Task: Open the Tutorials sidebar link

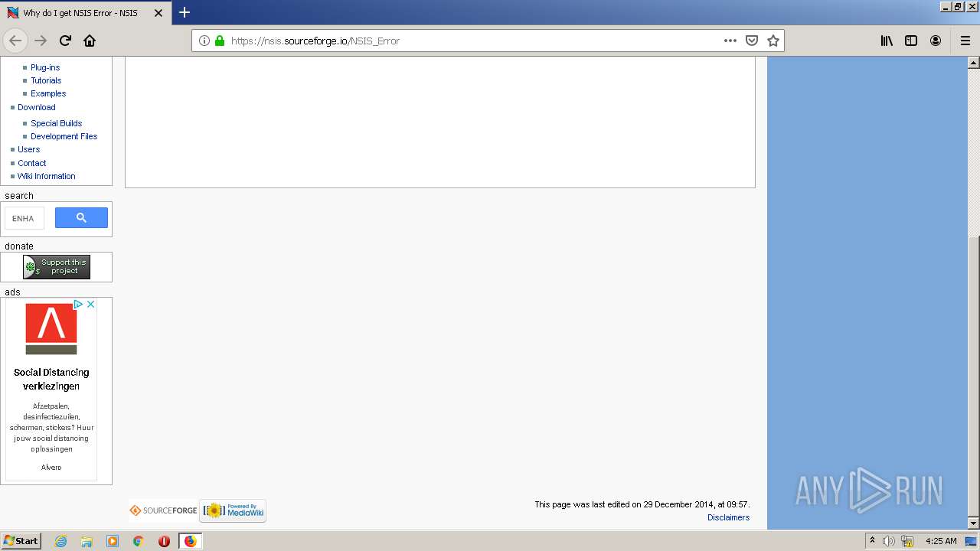Action: point(46,80)
